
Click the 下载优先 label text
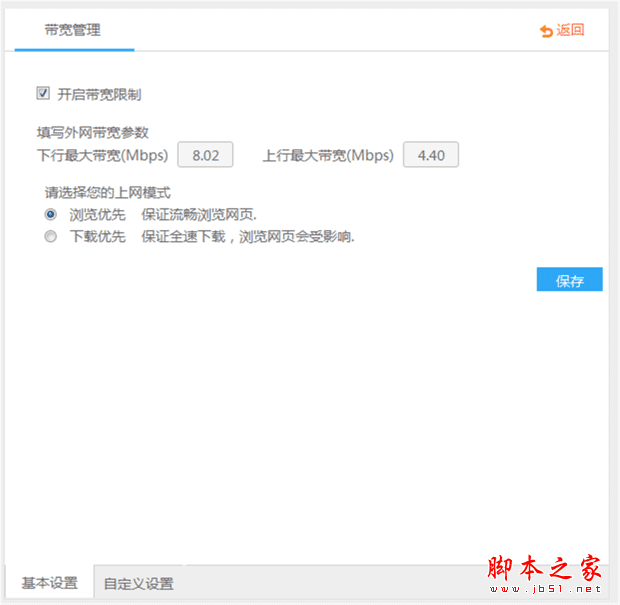[x=98, y=236]
